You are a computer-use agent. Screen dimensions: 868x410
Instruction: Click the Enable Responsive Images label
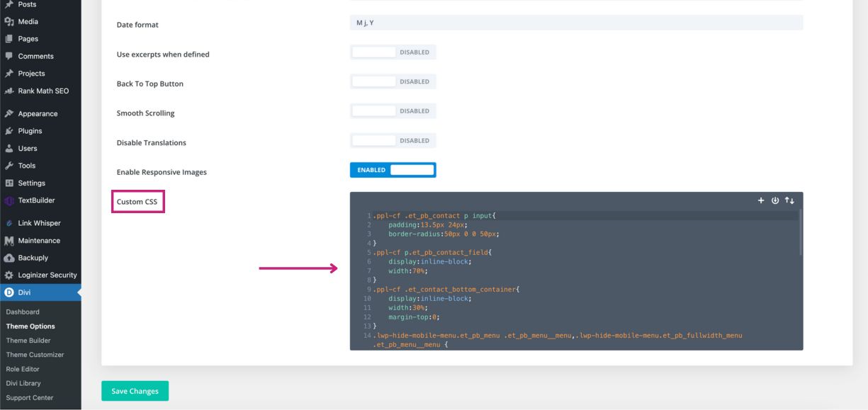[x=162, y=172]
